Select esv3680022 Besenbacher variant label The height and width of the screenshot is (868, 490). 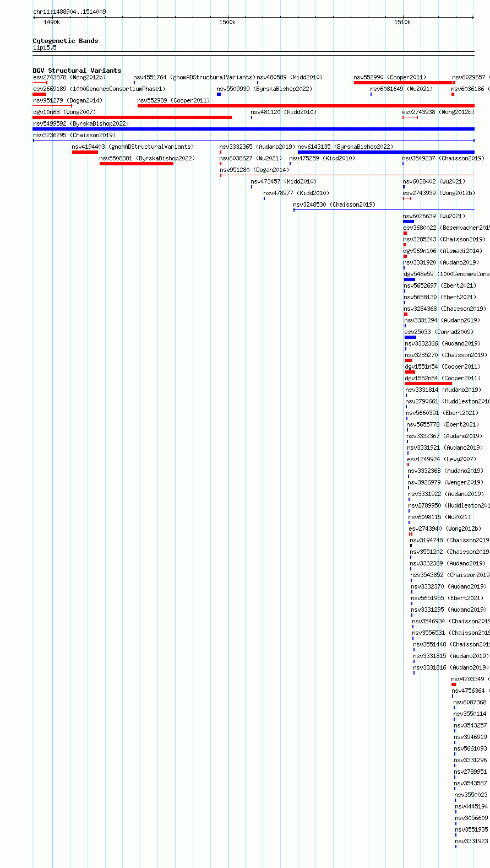pyautogui.click(x=446, y=228)
